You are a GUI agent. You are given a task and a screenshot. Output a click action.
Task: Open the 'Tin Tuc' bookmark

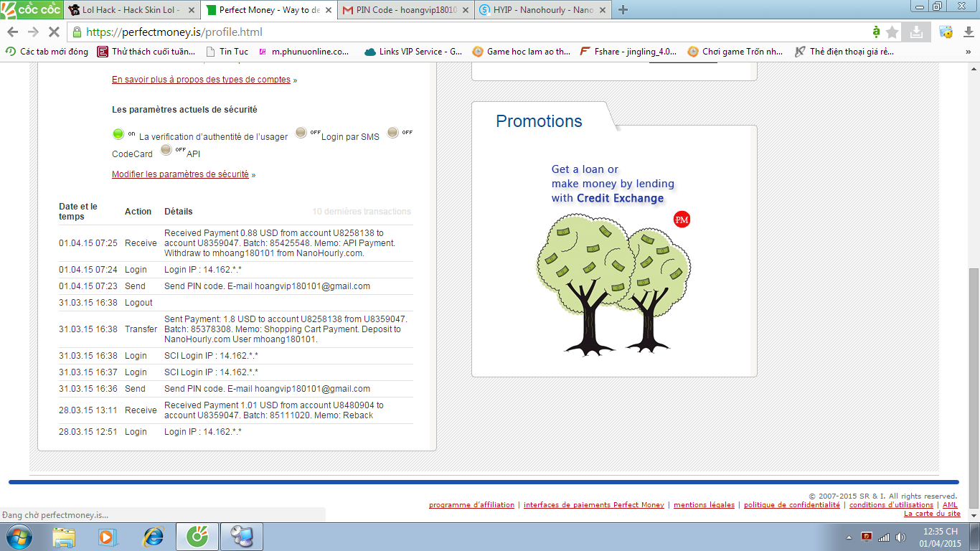click(227, 52)
